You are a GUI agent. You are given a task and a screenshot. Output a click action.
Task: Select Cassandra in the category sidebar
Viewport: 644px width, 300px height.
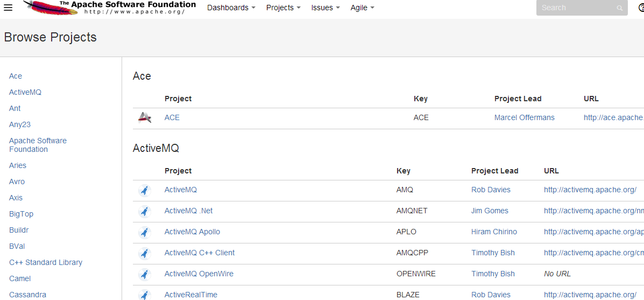(27, 295)
